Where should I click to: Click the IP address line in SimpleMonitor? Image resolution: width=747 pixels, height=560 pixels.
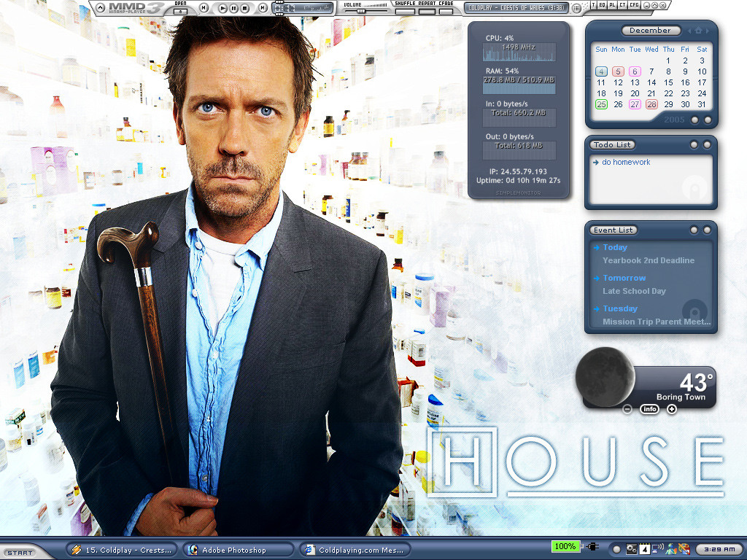[518, 171]
